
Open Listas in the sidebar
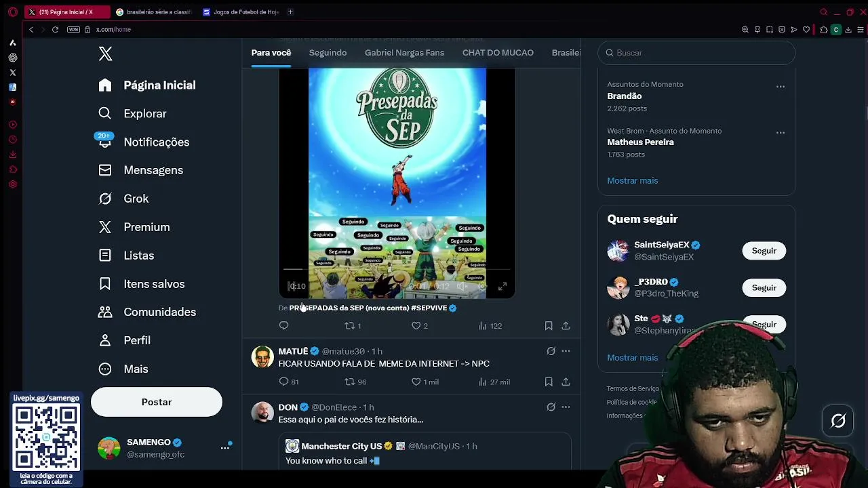point(126,256)
